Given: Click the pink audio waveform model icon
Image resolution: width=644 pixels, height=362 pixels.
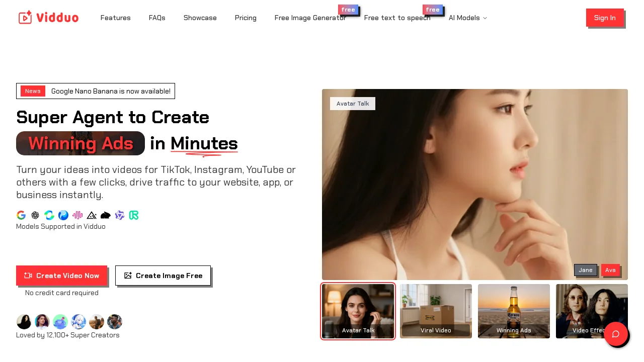Looking at the screenshot, I should pyautogui.click(x=77, y=215).
